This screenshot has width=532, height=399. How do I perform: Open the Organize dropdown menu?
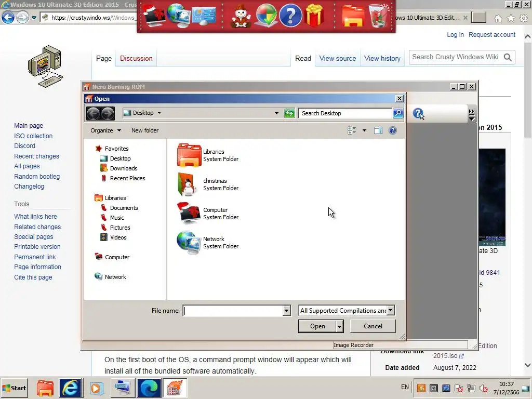click(x=105, y=130)
